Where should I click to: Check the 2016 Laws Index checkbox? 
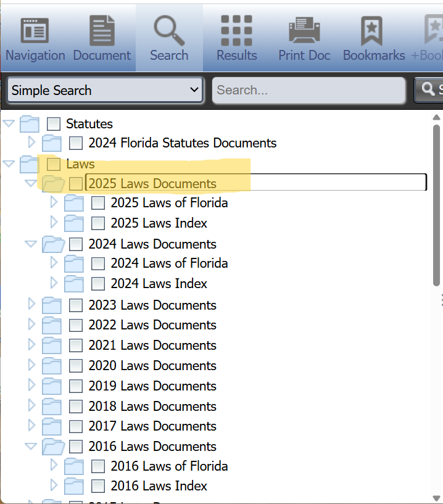click(x=97, y=486)
